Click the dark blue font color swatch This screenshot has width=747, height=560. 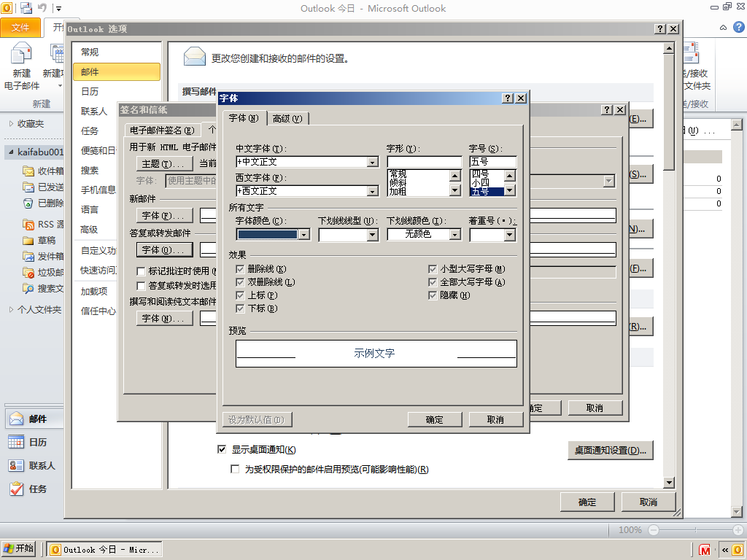[268, 234]
